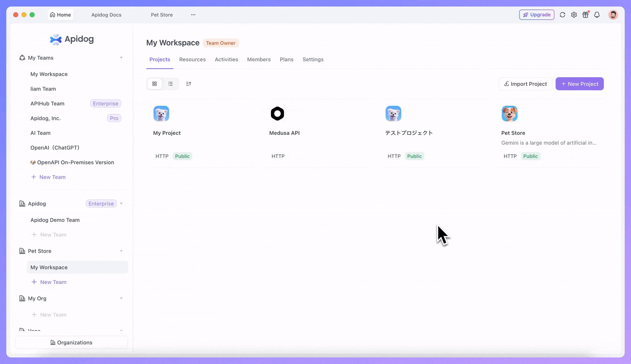
Task: Open the Organizations button at bottom
Action: pos(71,342)
